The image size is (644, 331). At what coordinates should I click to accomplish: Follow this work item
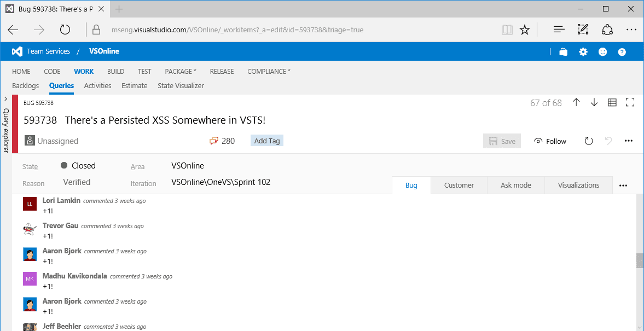pos(550,141)
